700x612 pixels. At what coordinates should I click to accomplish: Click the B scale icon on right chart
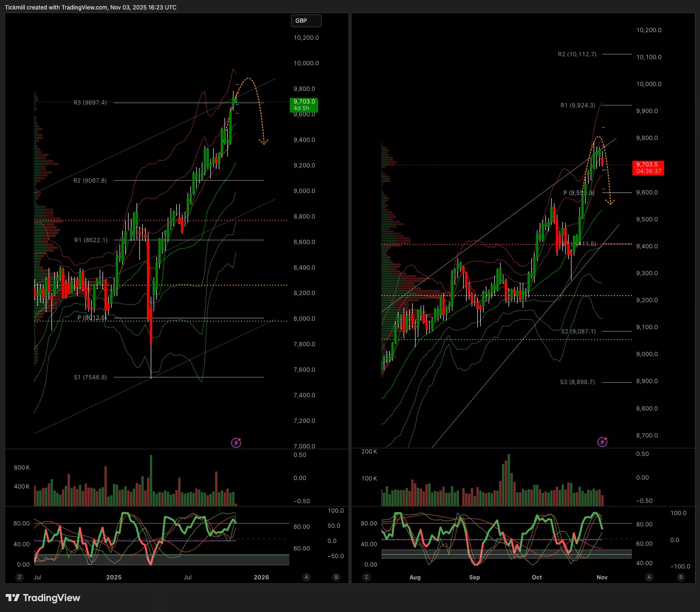(681, 577)
